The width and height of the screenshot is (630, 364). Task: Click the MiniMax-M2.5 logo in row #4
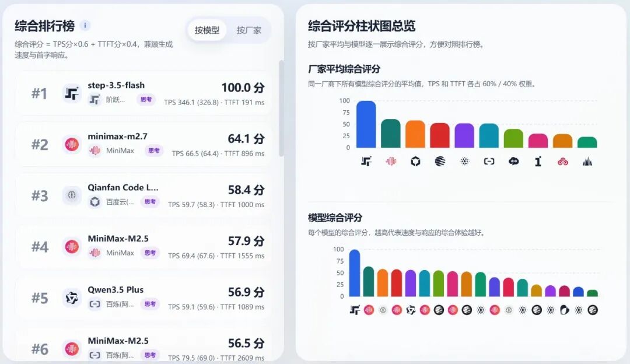pyautogui.click(x=72, y=246)
